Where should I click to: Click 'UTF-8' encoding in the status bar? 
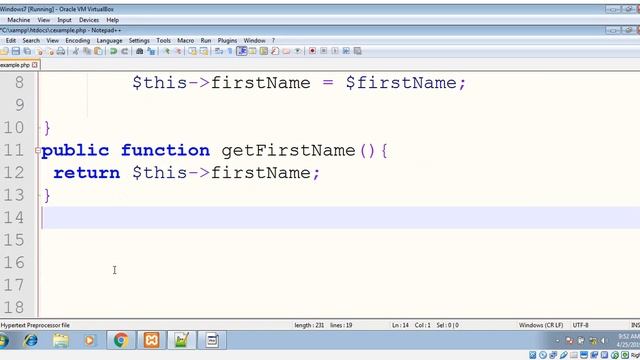tap(580, 325)
